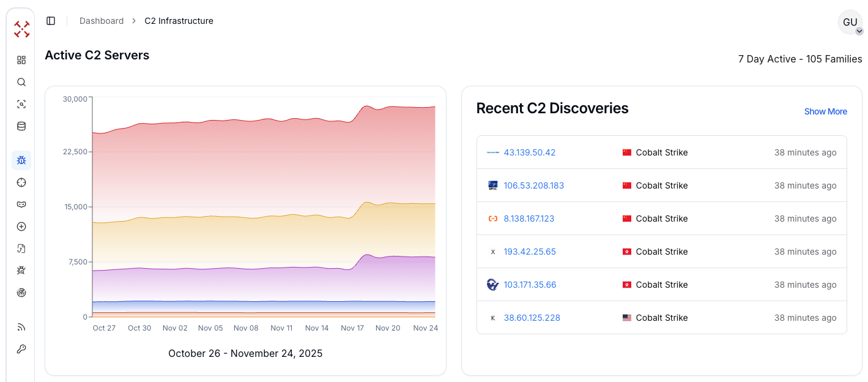Click the China flag beside the first Cobalt Strike entry
The image size is (868, 382).
coord(626,152)
